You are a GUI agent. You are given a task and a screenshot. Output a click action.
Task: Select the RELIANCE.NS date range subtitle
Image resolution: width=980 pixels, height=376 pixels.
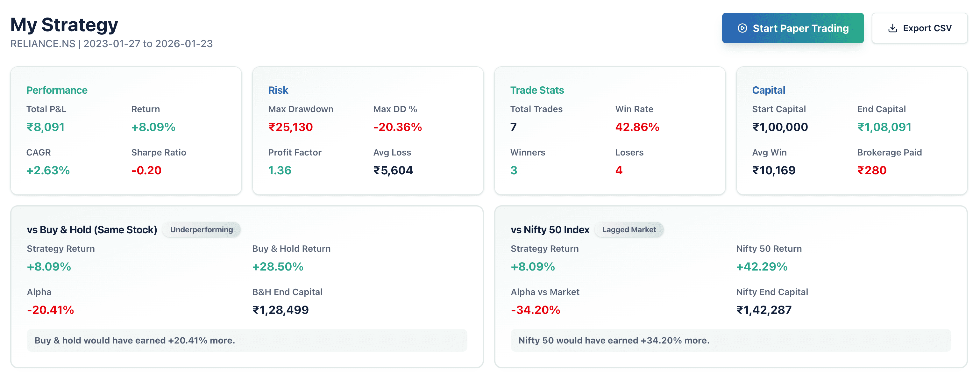point(111,44)
